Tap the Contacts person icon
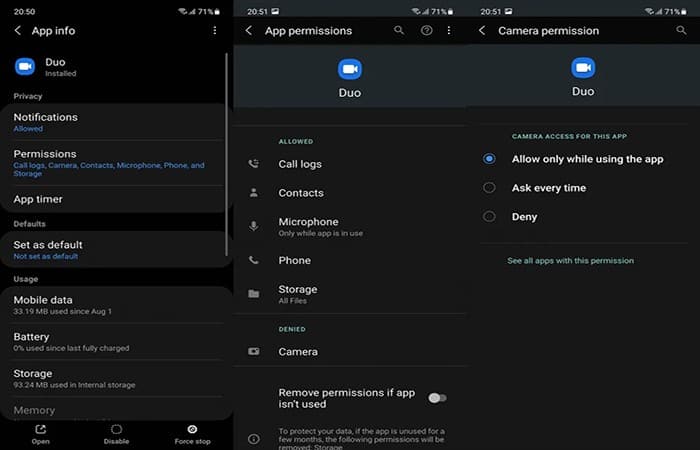This screenshot has height=450, width=700. [x=254, y=192]
